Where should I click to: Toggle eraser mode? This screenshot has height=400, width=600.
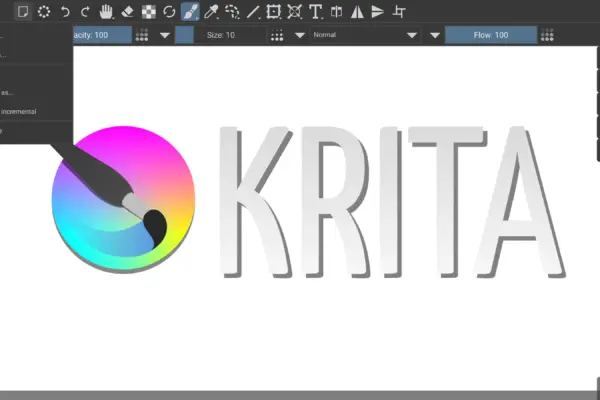coord(127,12)
